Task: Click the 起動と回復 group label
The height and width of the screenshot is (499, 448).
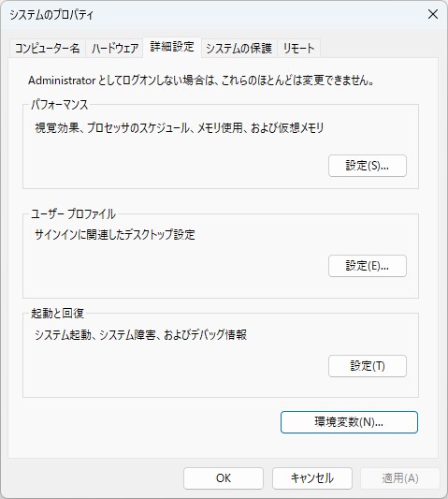Action: point(57,314)
